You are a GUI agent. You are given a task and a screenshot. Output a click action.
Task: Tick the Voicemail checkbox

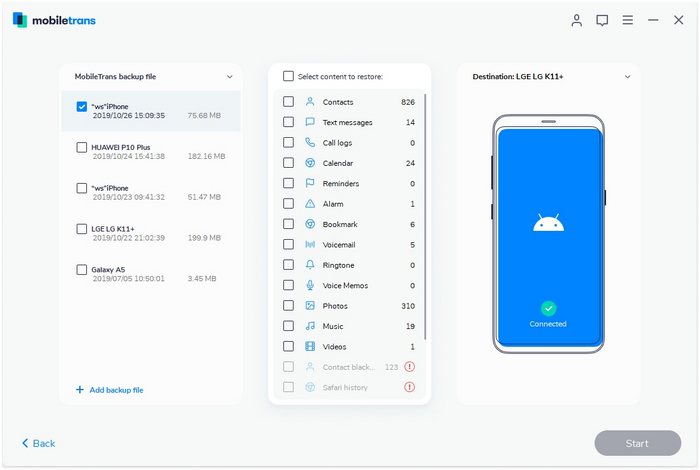click(288, 244)
